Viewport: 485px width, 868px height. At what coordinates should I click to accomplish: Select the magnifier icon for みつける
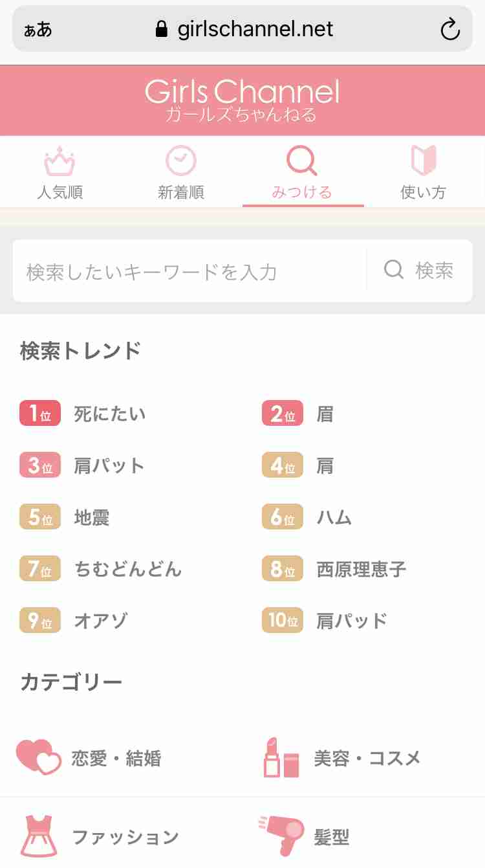click(302, 161)
